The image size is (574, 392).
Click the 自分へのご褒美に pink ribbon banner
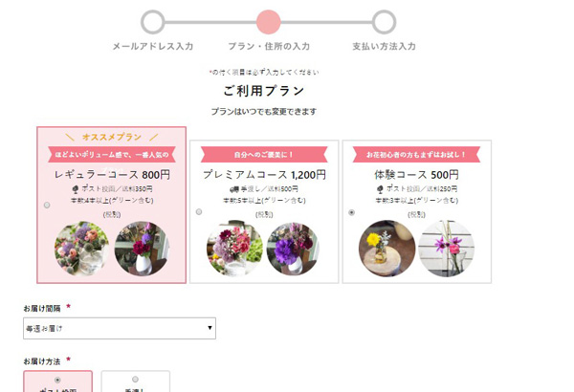pyautogui.click(x=264, y=155)
